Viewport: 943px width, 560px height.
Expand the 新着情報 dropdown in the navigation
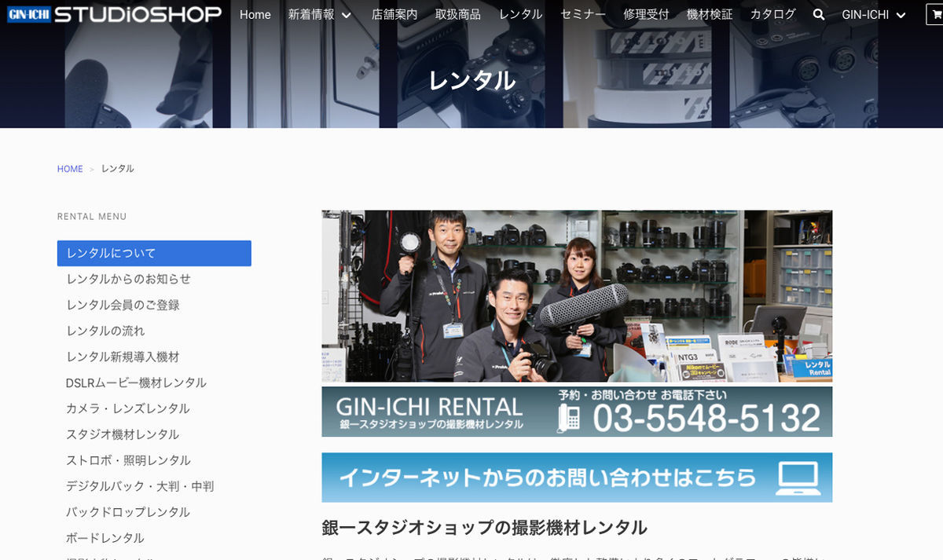pyautogui.click(x=313, y=14)
